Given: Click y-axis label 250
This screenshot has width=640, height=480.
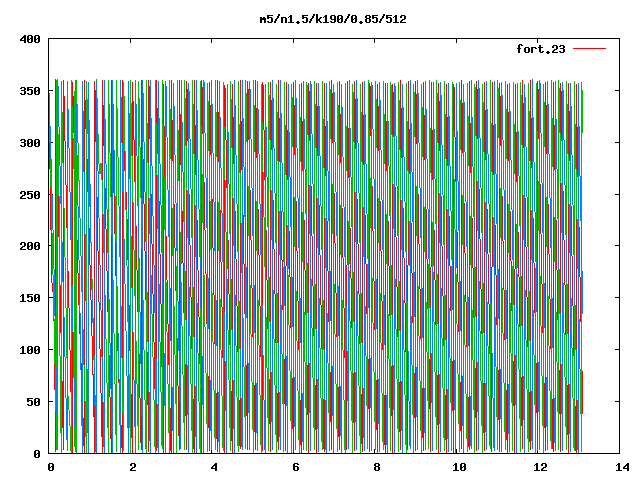Looking at the screenshot, I should [x=30, y=195].
